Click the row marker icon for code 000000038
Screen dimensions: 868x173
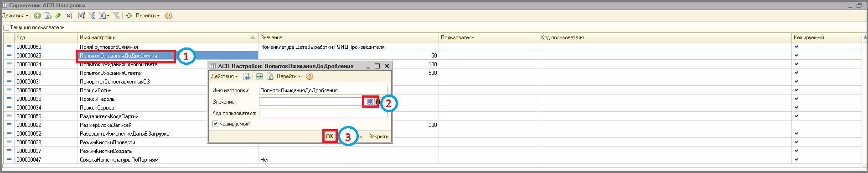click(x=9, y=142)
